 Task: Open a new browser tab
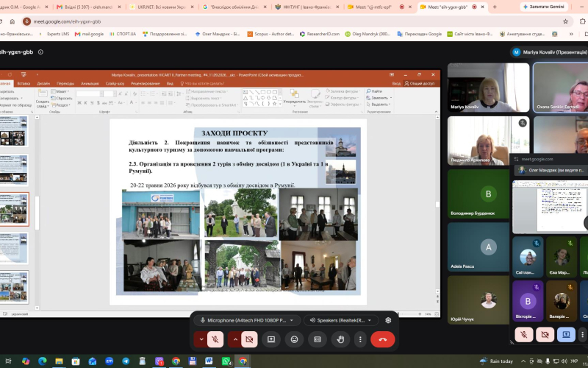[495, 7]
